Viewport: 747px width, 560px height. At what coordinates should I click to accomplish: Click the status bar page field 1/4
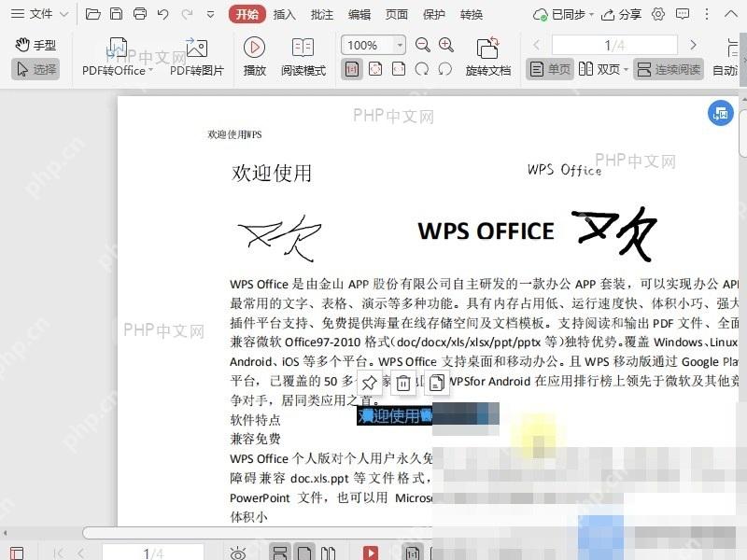153,553
